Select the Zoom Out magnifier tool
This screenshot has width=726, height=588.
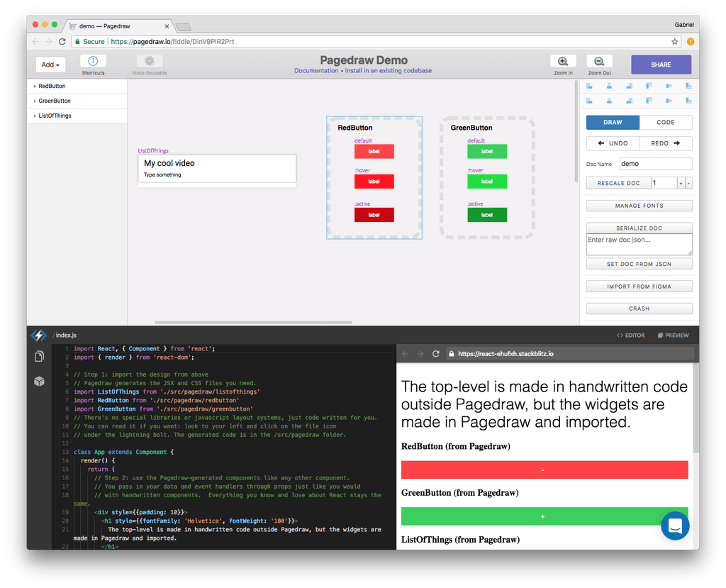(599, 62)
